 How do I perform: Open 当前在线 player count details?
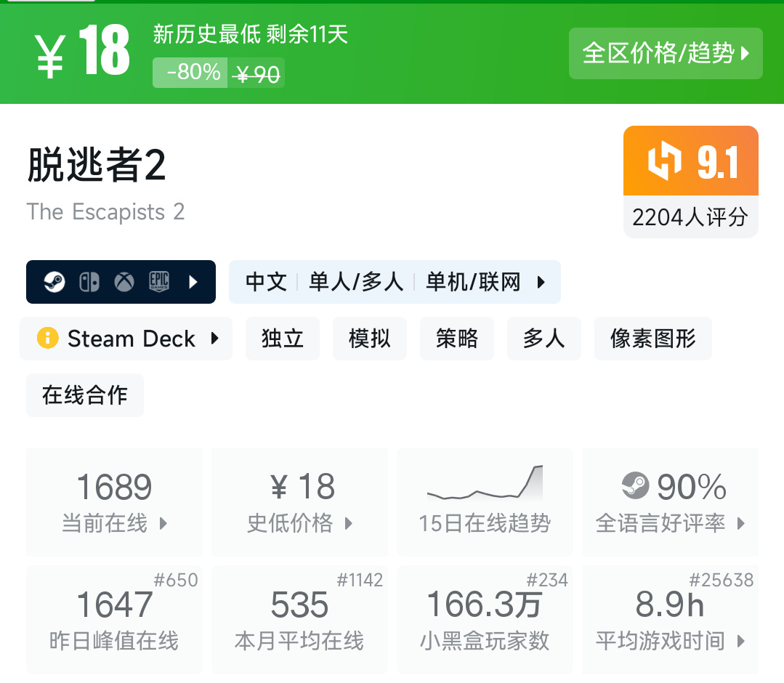point(114,501)
